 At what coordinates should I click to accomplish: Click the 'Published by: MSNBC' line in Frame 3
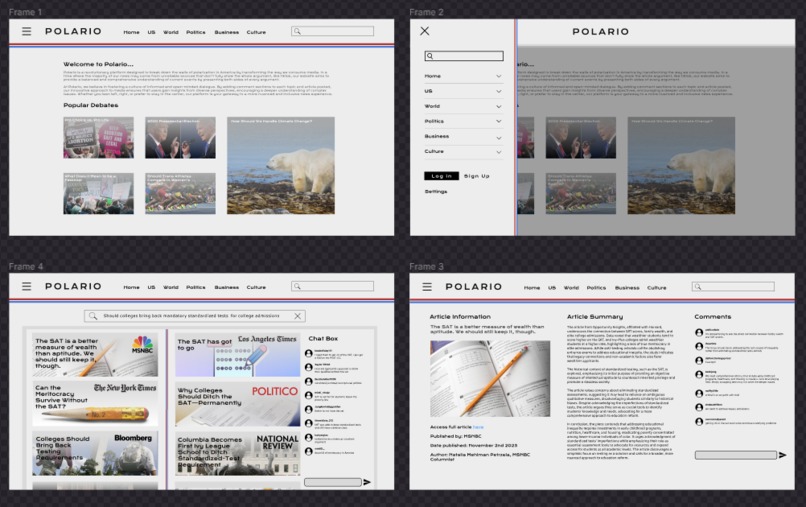point(455,436)
